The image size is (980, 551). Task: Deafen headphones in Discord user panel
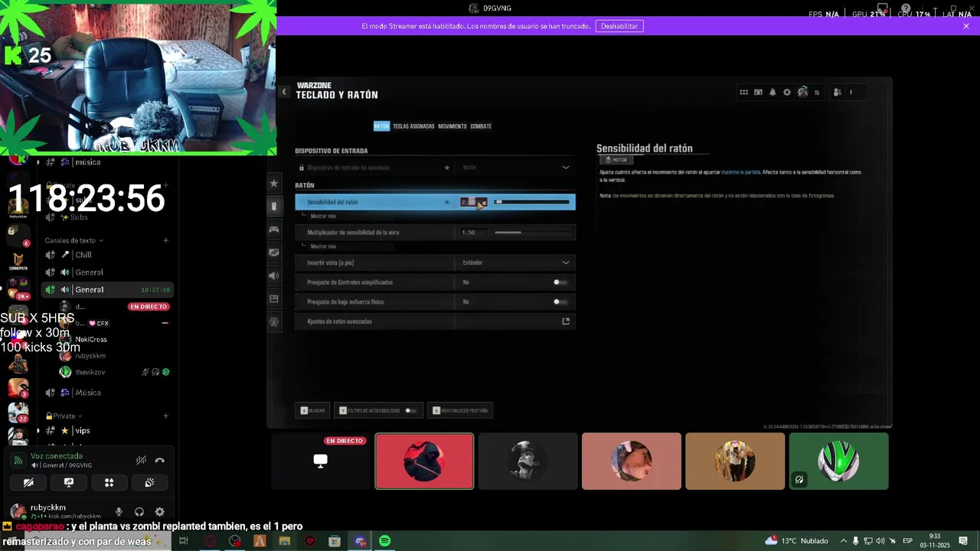(x=139, y=512)
